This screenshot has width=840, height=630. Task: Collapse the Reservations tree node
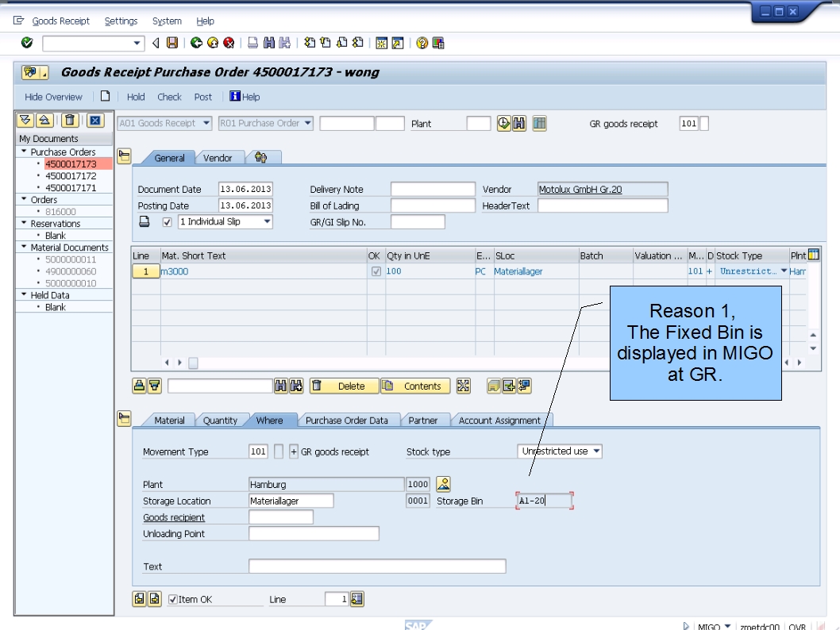tap(24, 223)
